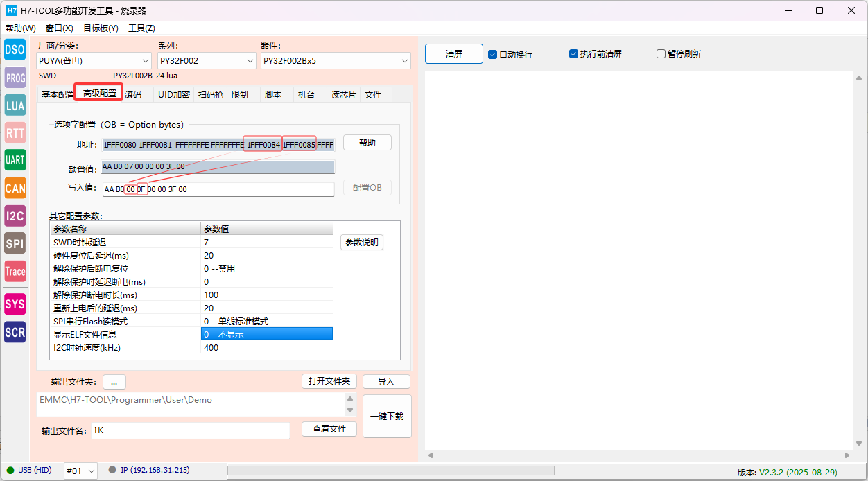Open the Trace sidebar icon

click(15, 272)
